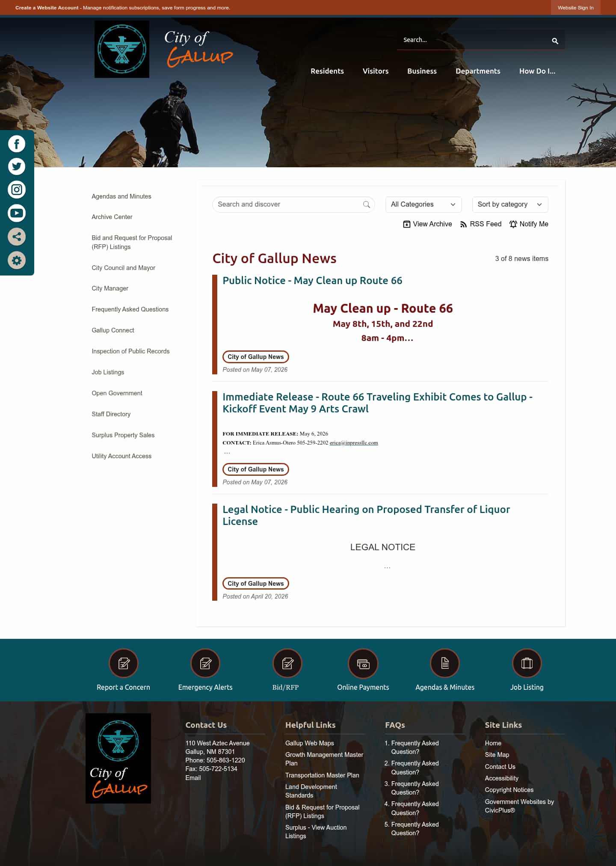Click the Notify Me bell icon
Screen dimensions: 616x866
513,224
